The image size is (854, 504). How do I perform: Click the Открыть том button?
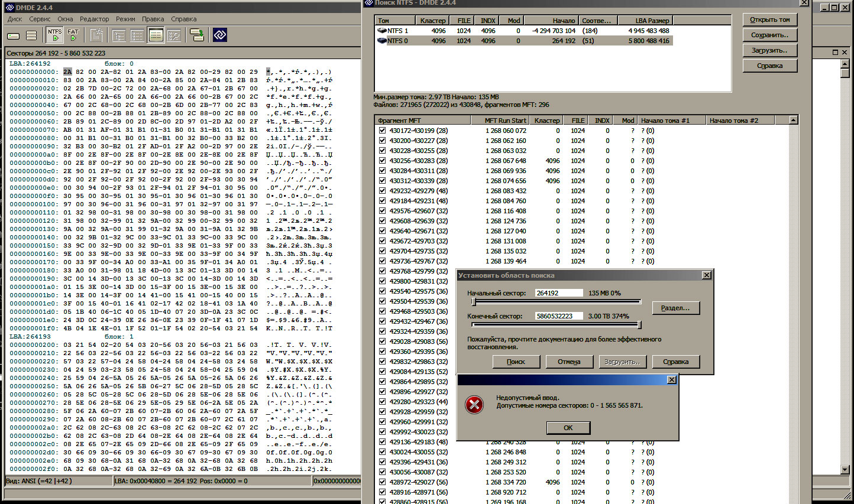click(x=769, y=19)
